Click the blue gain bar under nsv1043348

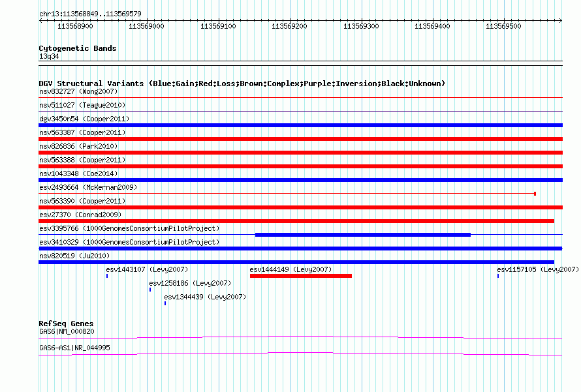pyautogui.click(x=300, y=180)
